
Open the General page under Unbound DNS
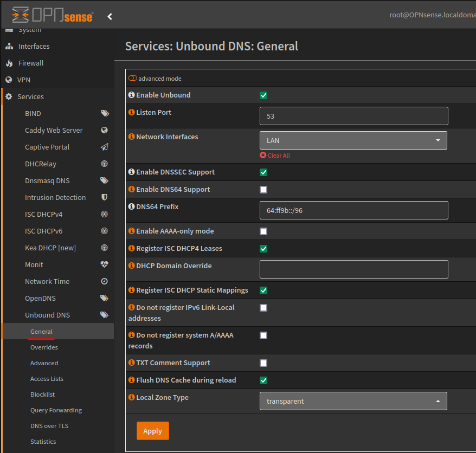(x=57, y=331)
